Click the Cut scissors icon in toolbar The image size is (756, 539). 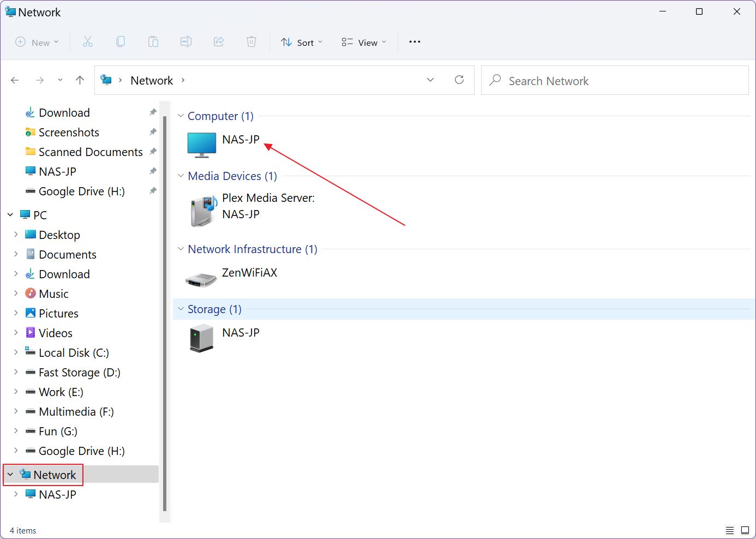(88, 42)
